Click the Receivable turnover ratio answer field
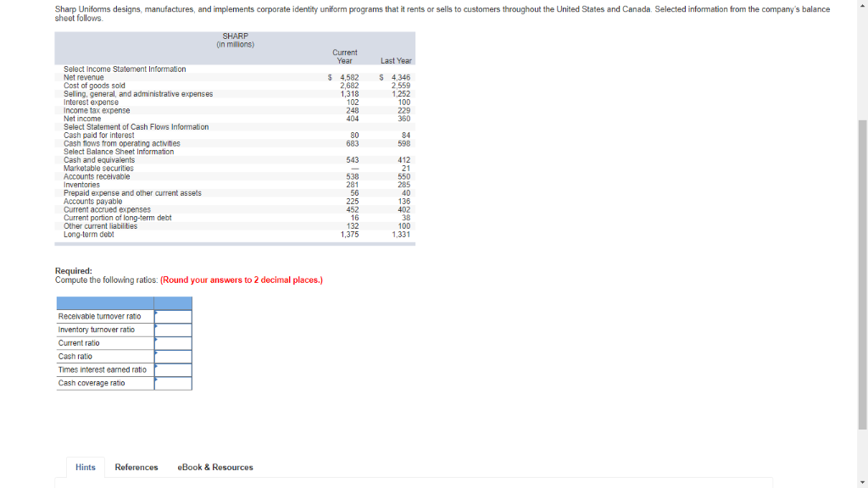 pos(173,317)
